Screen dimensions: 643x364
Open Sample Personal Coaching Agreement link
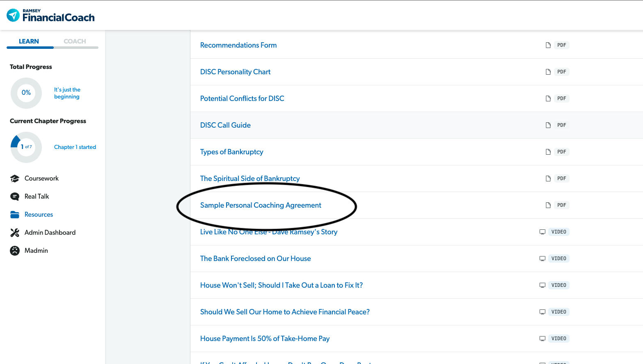[261, 205]
